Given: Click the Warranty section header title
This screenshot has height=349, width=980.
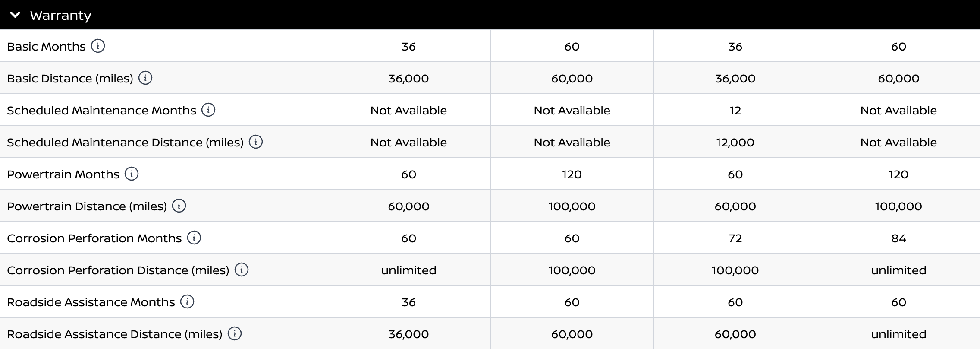Looking at the screenshot, I should [x=61, y=16].
